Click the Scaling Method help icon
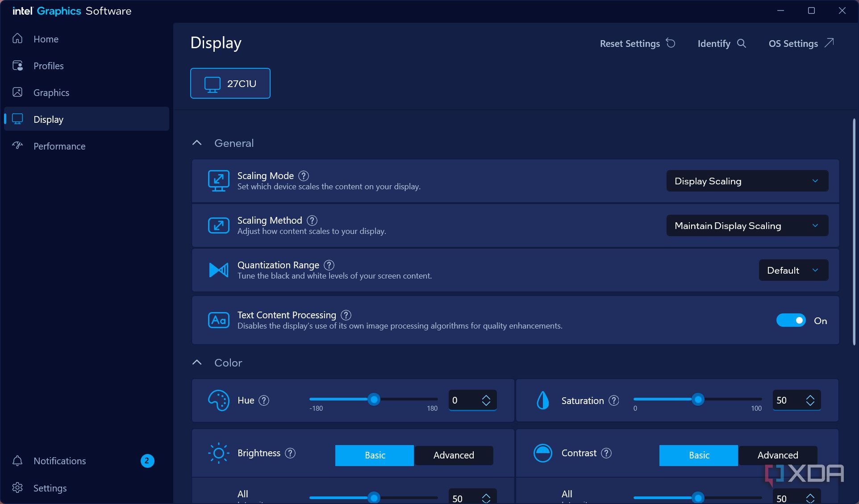Image resolution: width=859 pixels, height=504 pixels. click(x=313, y=221)
